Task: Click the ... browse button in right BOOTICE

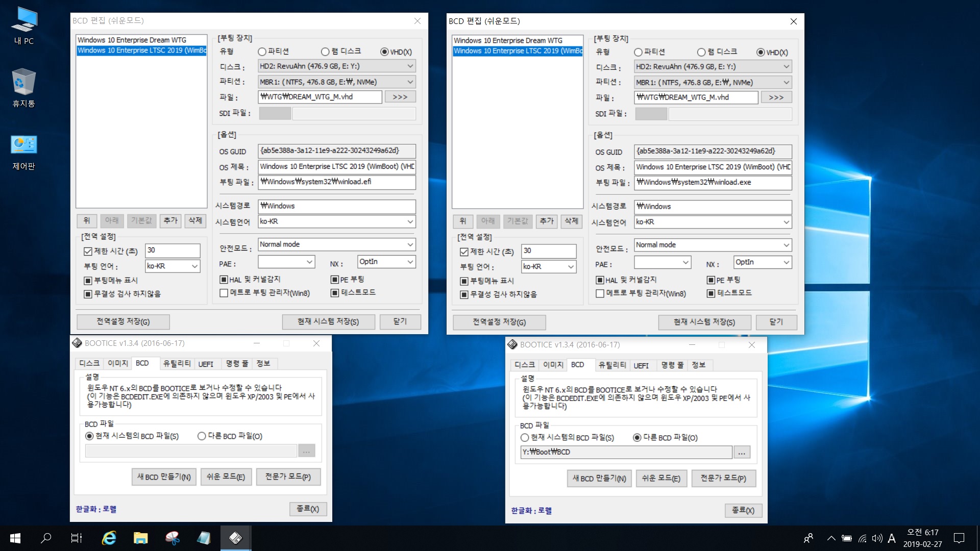Action: (x=742, y=452)
